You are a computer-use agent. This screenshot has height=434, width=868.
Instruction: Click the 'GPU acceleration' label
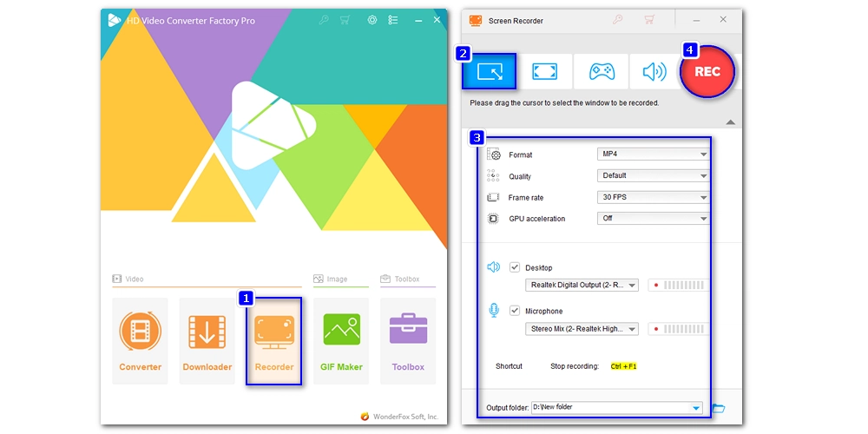tap(537, 219)
